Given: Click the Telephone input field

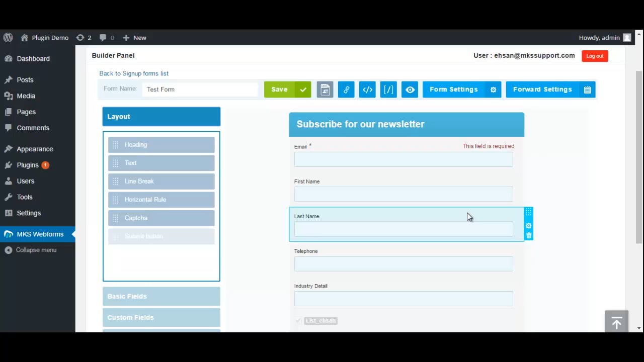Looking at the screenshot, I should (404, 264).
